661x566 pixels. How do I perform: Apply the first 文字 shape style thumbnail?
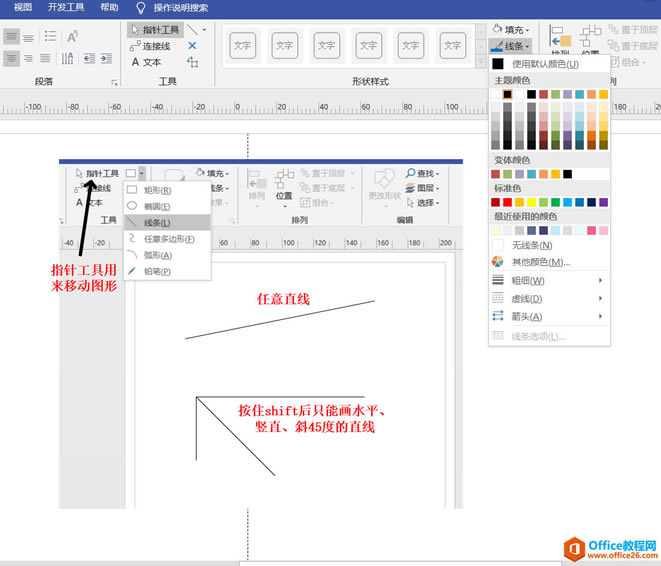[243, 45]
